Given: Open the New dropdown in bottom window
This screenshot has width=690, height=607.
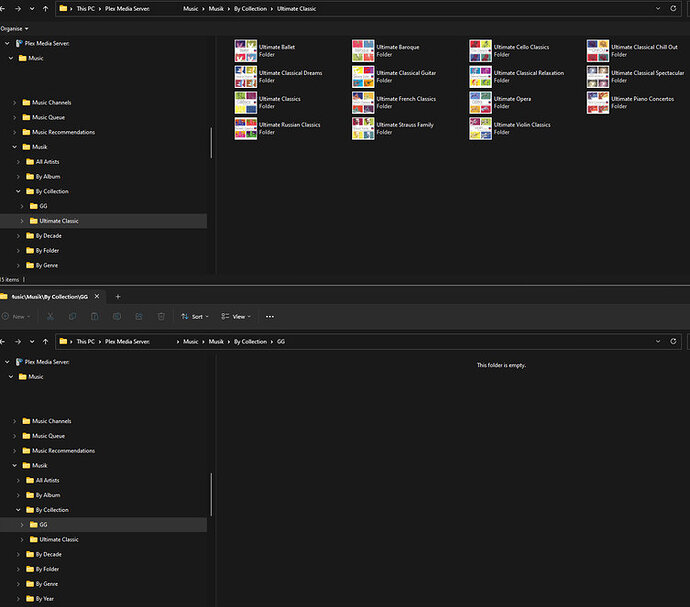Looking at the screenshot, I should coord(16,316).
